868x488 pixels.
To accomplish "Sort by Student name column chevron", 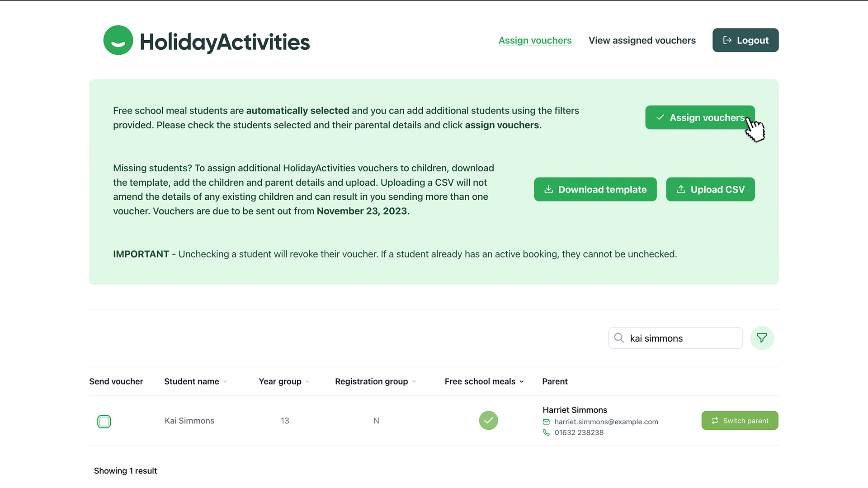I will tap(225, 382).
